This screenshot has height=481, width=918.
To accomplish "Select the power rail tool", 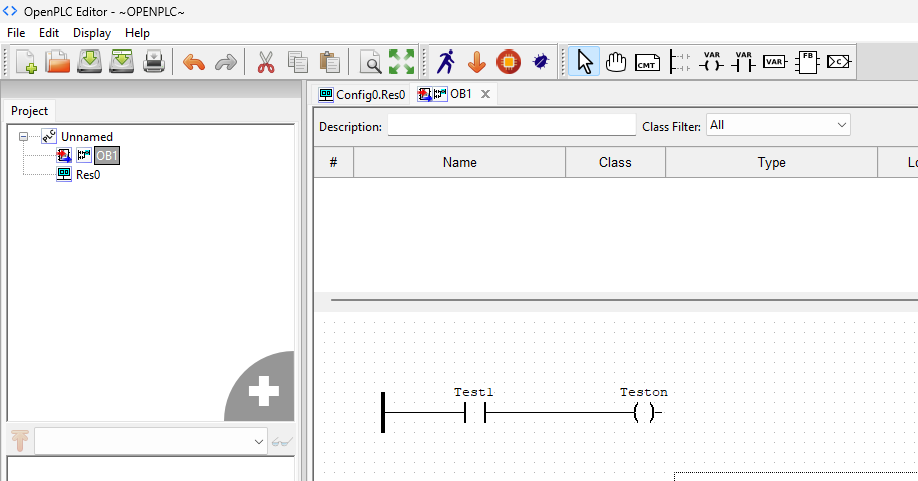I will (679, 62).
